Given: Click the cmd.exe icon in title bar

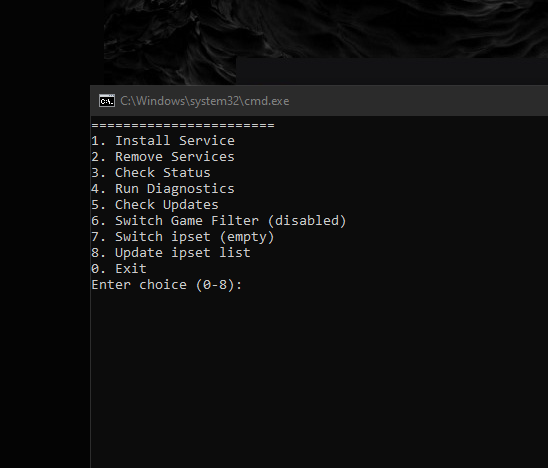Looking at the screenshot, I should tap(107, 101).
